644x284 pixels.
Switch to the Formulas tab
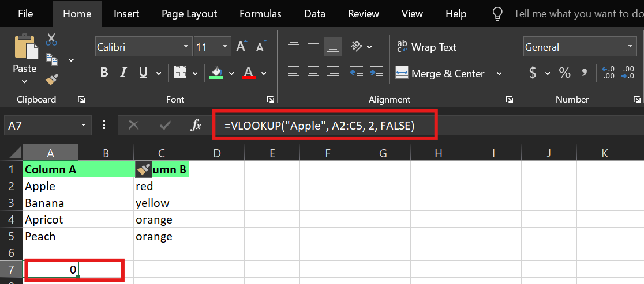tap(260, 14)
